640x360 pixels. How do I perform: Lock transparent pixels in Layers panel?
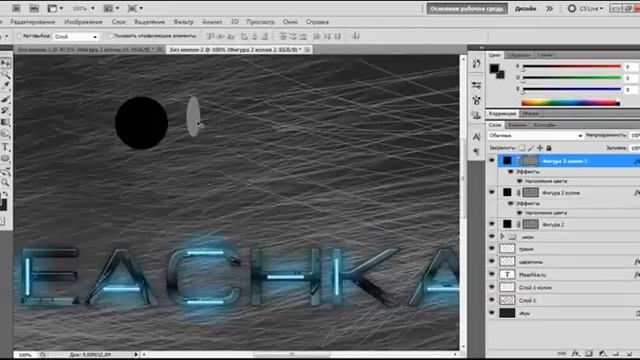pyautogui.click(x=522, y=148)
